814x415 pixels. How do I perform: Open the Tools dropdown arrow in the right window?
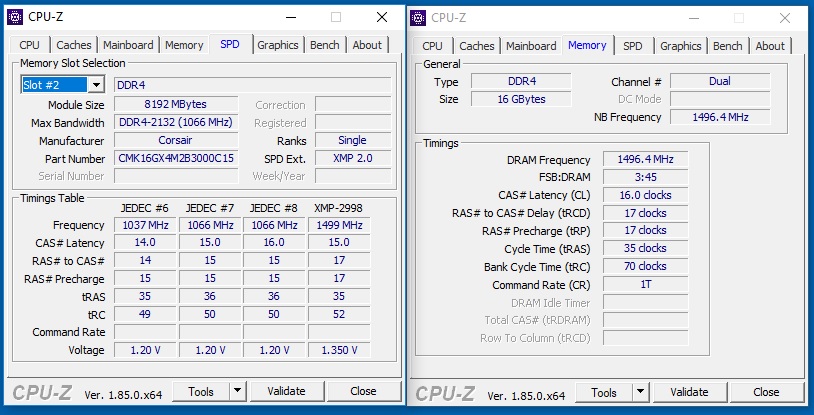(x=641, y=392)
